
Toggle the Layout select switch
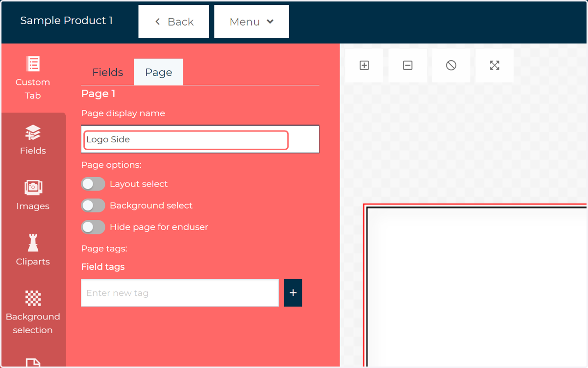(x=93, y=184)
